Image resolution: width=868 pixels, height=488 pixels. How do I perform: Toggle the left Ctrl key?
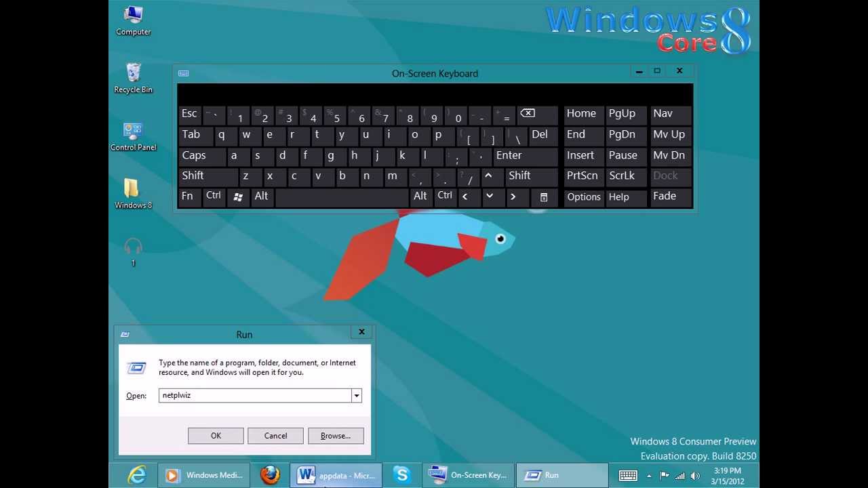(x=214, y=197)
